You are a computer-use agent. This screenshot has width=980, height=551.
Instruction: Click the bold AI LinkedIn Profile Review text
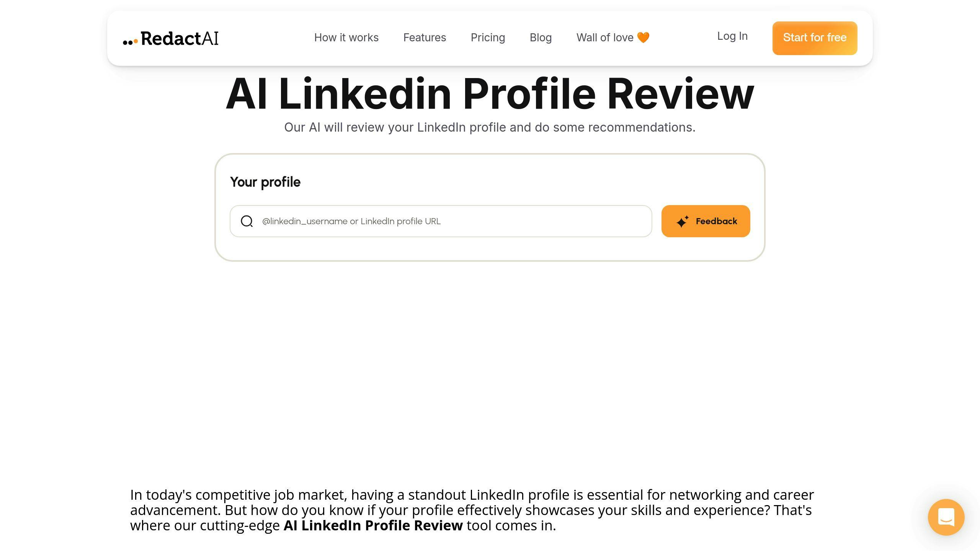pos(372,525)
